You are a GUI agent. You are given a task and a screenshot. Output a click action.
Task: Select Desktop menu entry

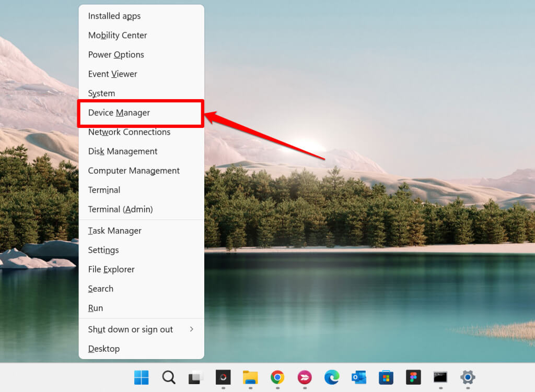click(141, 349)
